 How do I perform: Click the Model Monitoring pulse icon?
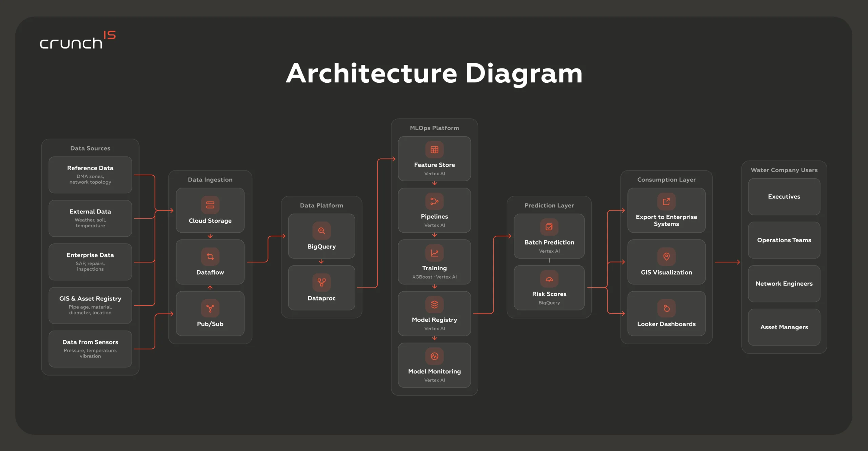[434, 356]
